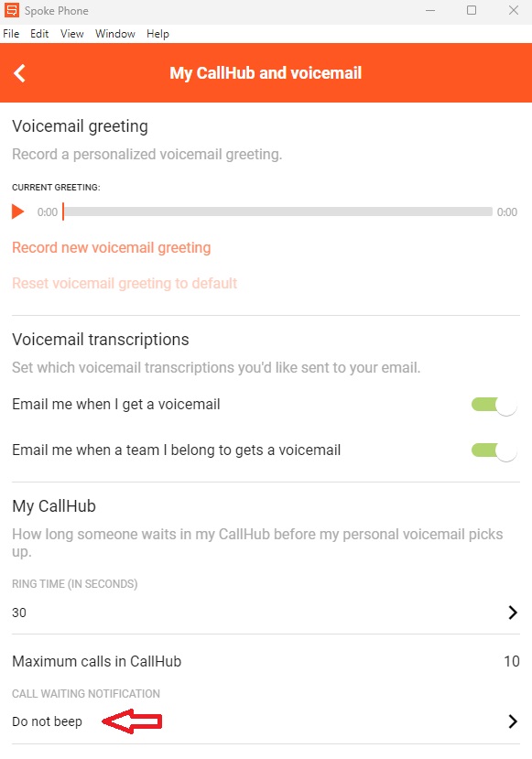Toggle team voicemail email notifications
This screenshot has height=759, width=532.
coord(494,451)
